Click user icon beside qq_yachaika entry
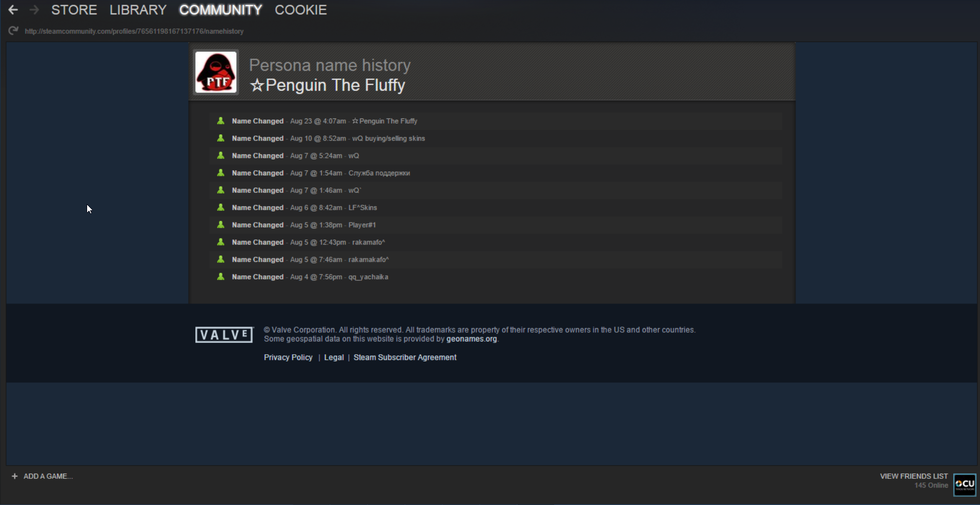 click(221, 277)
